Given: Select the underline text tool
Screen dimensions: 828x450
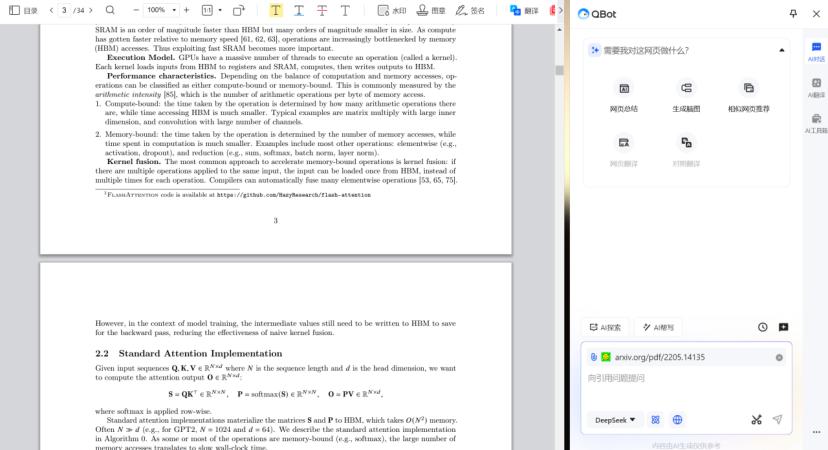Looking at the screenshot, I should pos(299,10).
